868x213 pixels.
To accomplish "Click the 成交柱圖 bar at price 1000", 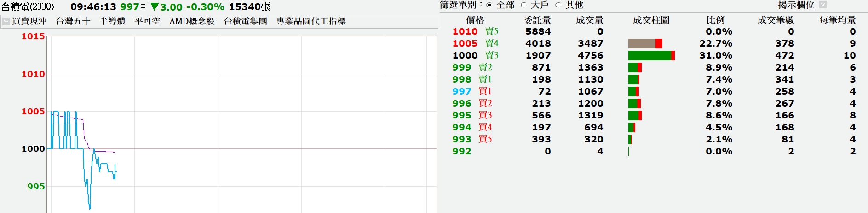I will (651, 55).
